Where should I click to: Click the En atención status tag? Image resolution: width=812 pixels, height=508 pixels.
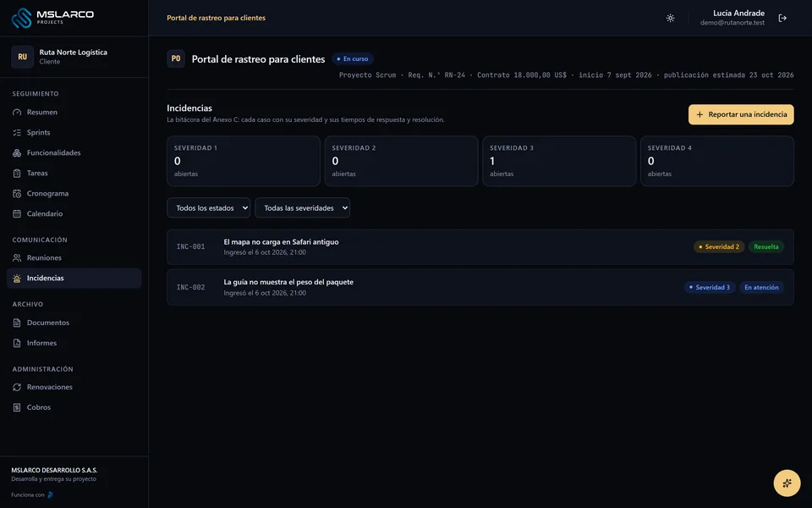click(x=761, y=287)
